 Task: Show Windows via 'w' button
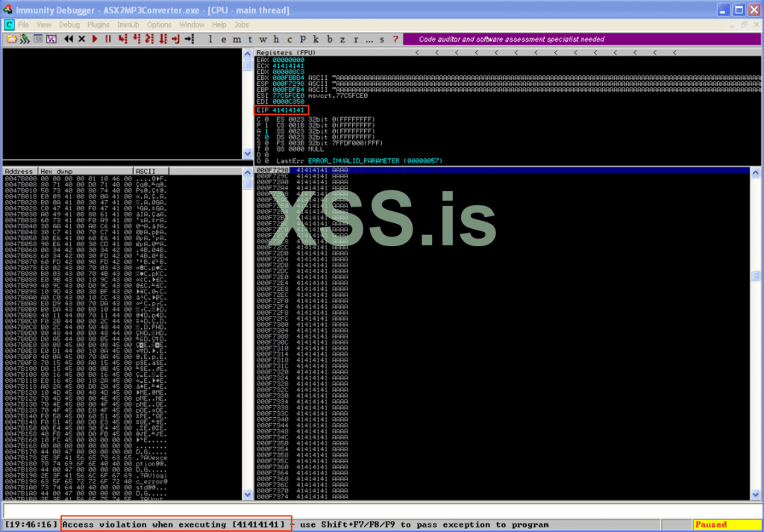click(263, 40)
